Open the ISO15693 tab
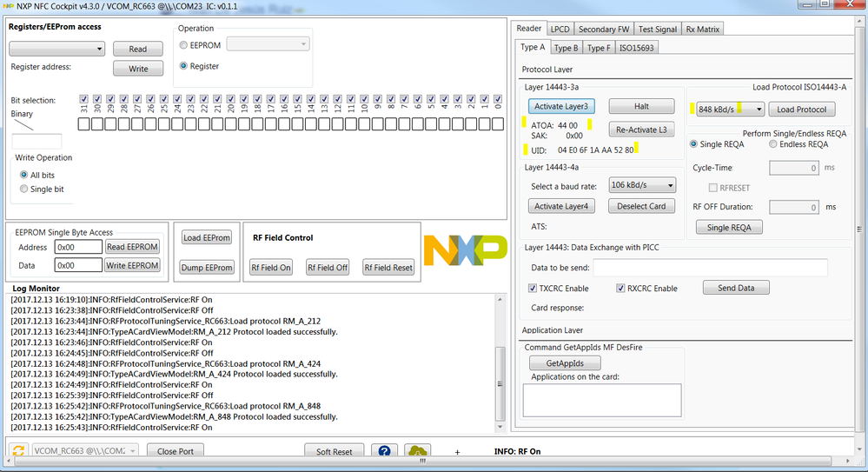This screenshot has width=868, height=472. [636, 48]
